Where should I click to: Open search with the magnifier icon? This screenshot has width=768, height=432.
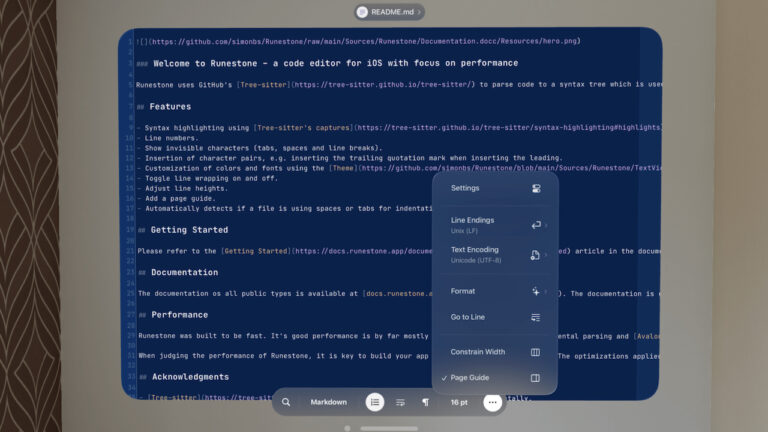(286, 402)
